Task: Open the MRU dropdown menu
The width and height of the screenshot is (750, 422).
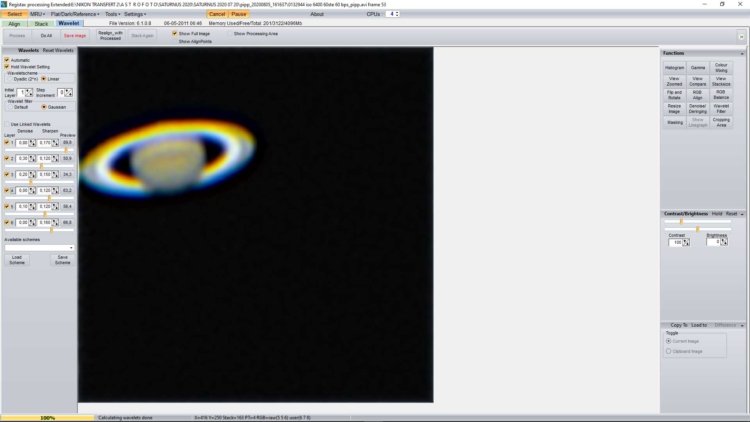Action: 37,14
